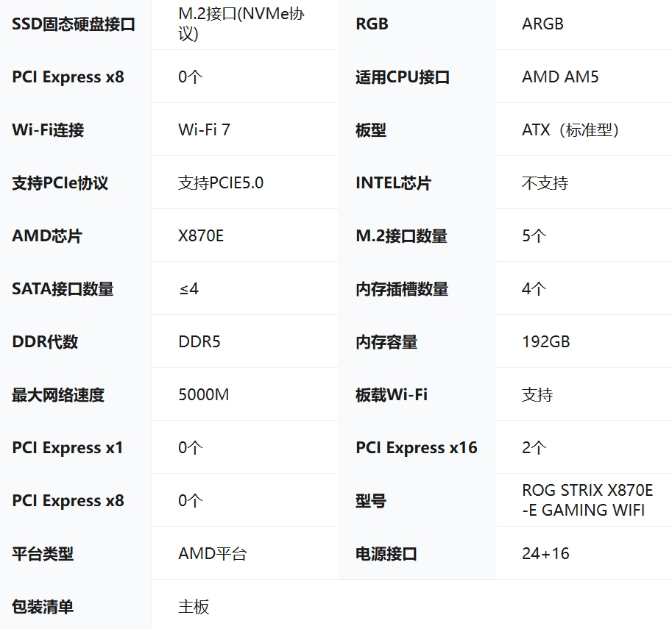
Task: Click the 内存插槽数量 label
Action: [402, 289]
